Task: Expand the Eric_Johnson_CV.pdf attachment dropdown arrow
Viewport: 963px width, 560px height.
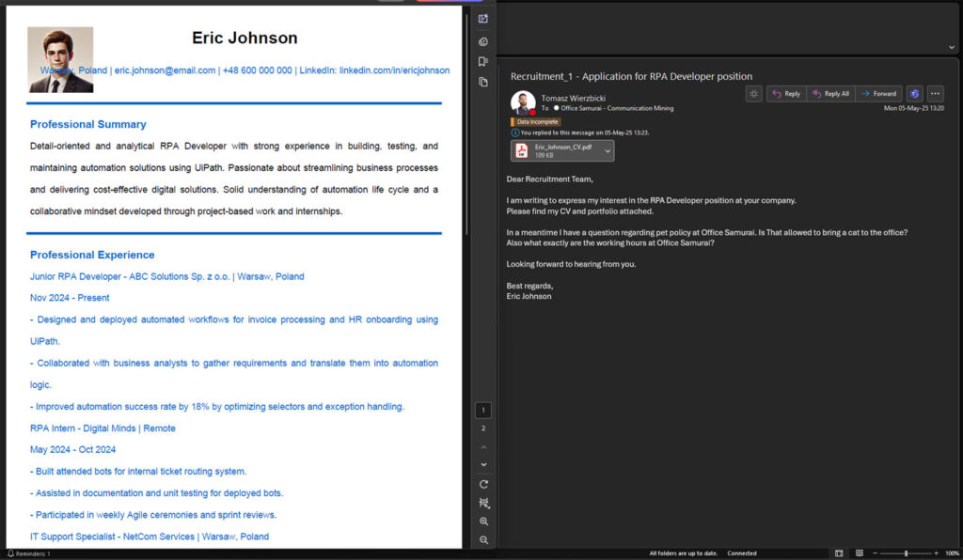Action: click(608, 151)
